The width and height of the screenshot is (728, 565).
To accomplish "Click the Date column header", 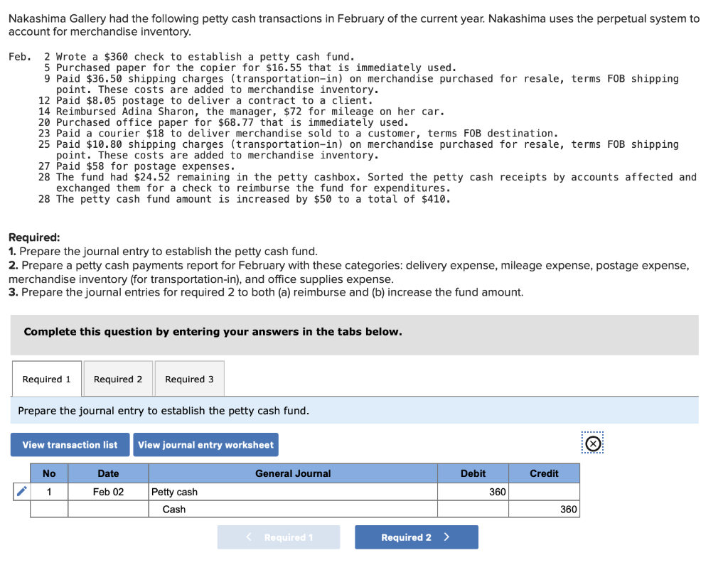I will pos(108,473).
